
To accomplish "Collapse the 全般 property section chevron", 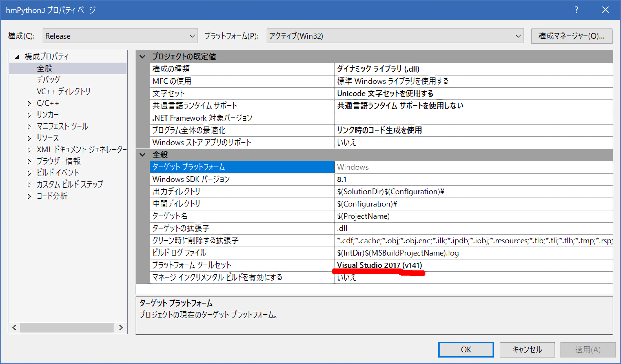I will point(142,155).
